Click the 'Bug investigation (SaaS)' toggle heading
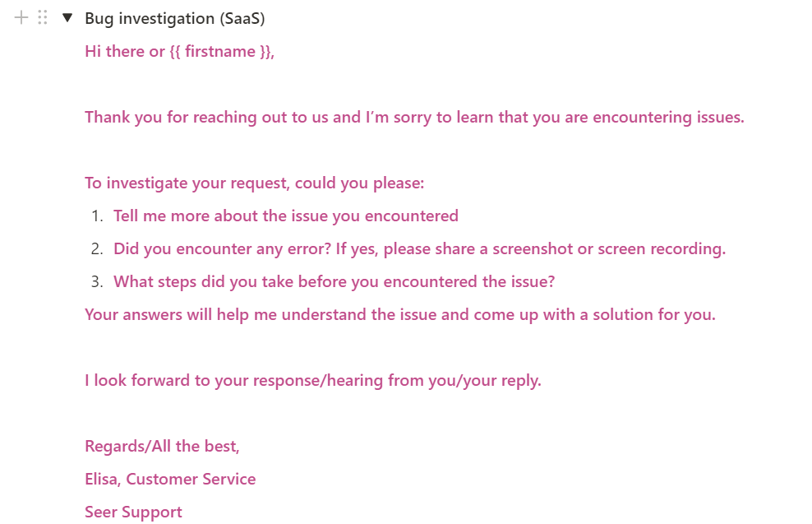The image size is (812, 524). (174, 19)
